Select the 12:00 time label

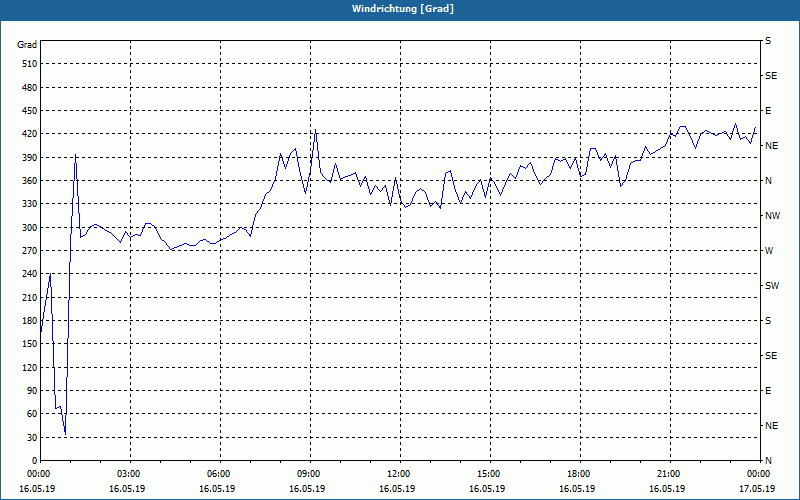[397, 474]
